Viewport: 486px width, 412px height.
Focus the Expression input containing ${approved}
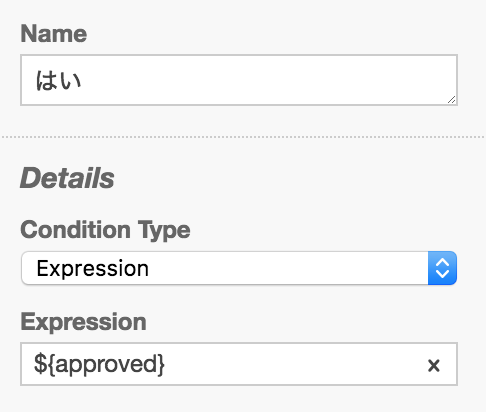point(239,364)
